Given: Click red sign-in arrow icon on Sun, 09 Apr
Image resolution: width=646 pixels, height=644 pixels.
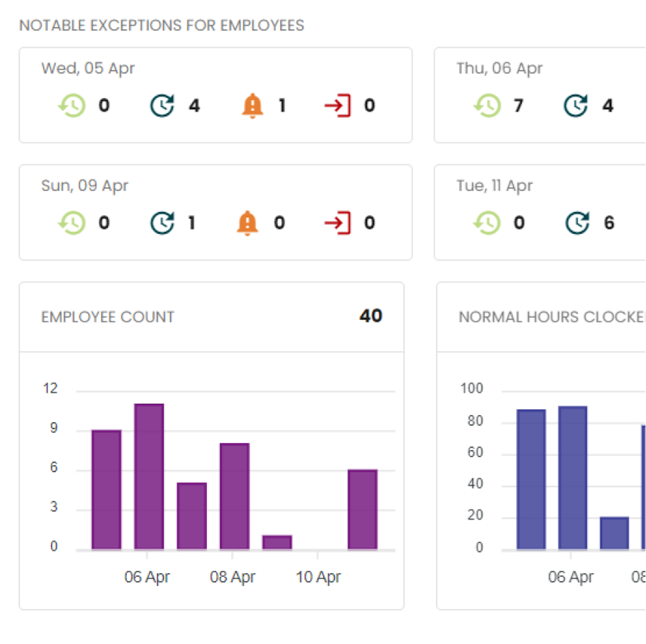Looking at the screenshot, I should 338,223.
